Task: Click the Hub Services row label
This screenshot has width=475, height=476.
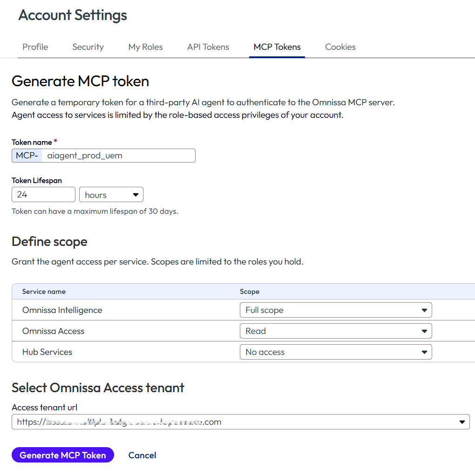Action: click(x=47, y=352)
